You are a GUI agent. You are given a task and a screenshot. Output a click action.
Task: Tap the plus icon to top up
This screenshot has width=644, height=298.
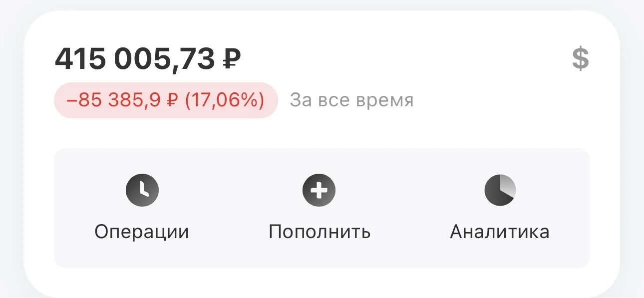[x=319, y=190]
